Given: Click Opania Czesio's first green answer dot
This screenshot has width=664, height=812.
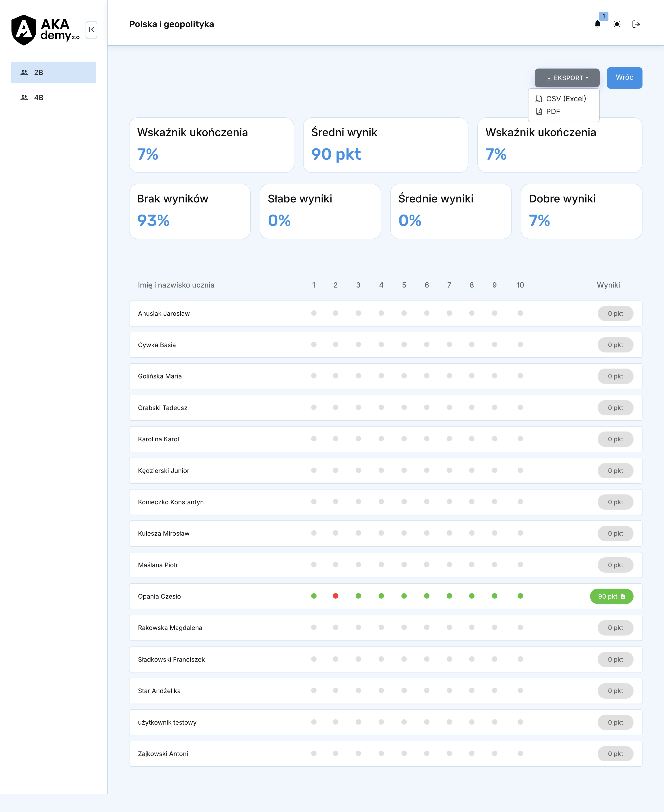Looking at the screenshot, I should click(x=314, y=596).
